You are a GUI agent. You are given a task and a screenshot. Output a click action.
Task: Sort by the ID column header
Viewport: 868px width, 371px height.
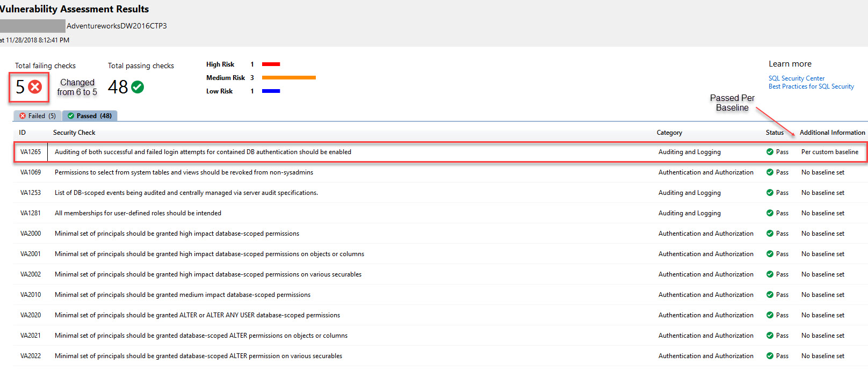[x=23, y=133]
